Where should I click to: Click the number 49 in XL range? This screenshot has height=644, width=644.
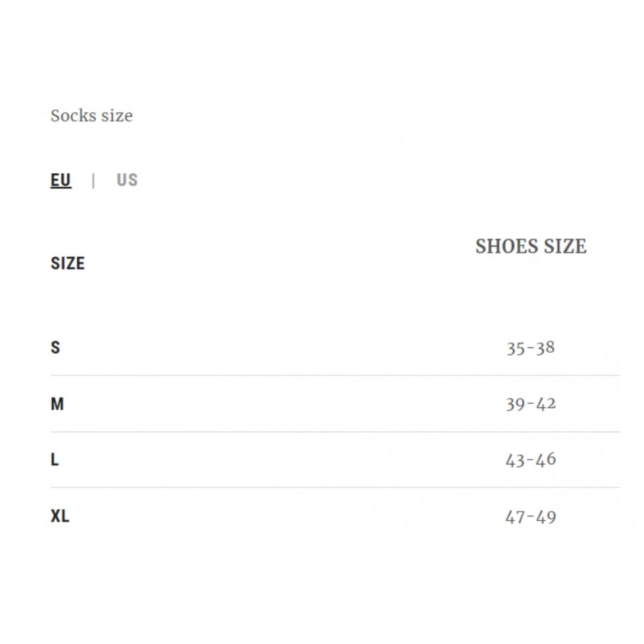tap(546, 517)
